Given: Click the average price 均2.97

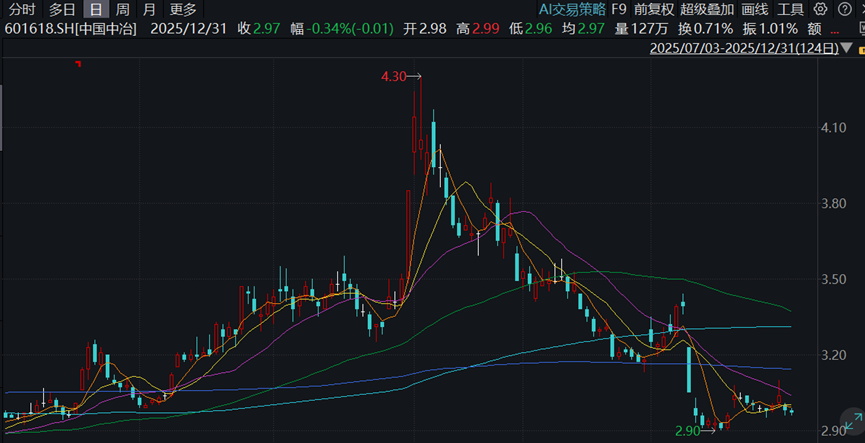Looking at the screenshot, I should pos(583,29).
